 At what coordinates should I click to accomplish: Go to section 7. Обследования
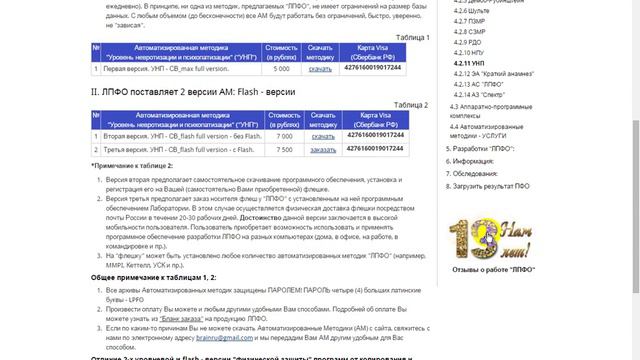pos(471,173)
